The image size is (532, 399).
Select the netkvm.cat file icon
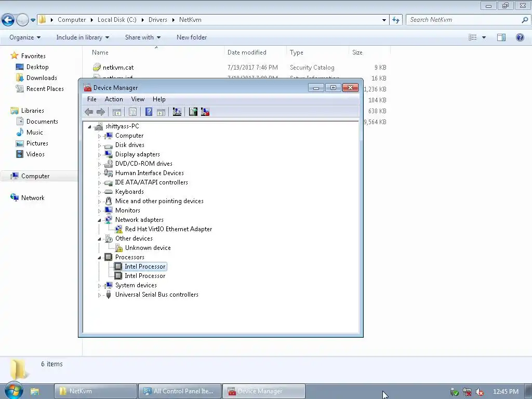[x=97, y=67]
